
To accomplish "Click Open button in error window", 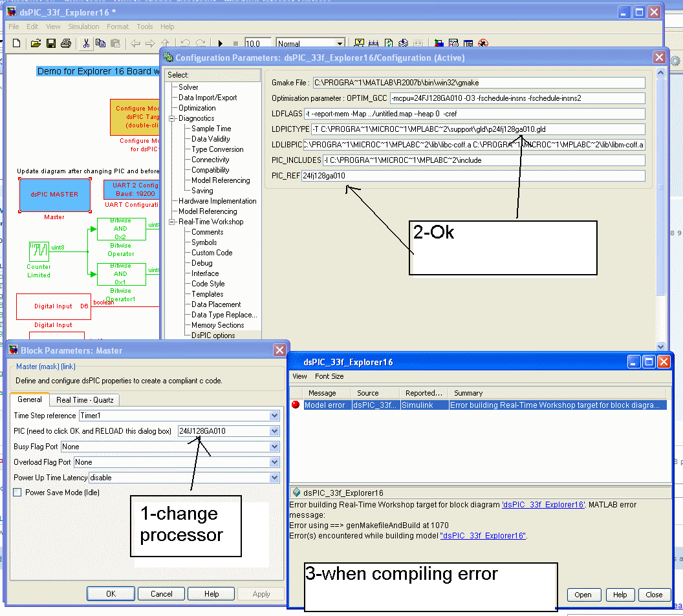I will click(583, 595).
